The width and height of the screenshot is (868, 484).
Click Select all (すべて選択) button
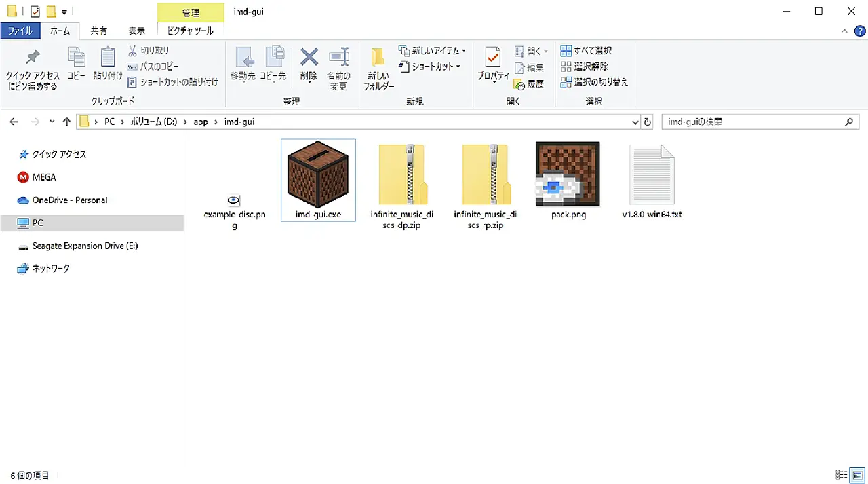tap(586, 51)
